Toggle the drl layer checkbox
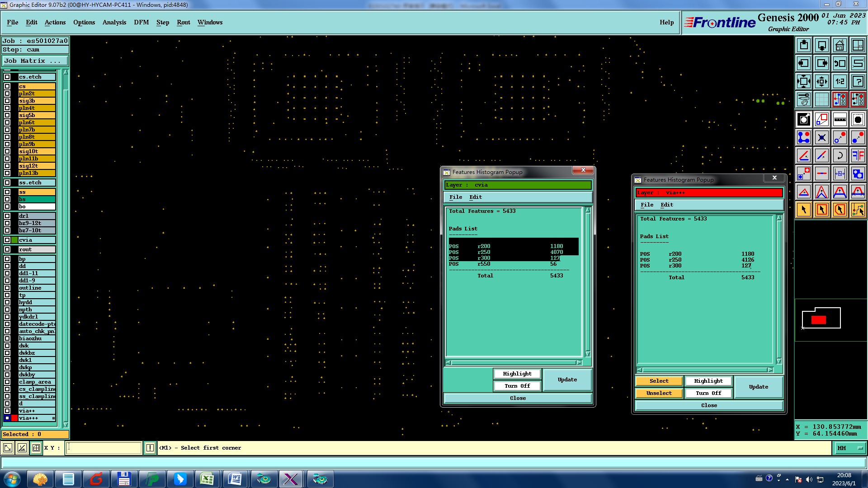868x488 pixels. (7, 216)
